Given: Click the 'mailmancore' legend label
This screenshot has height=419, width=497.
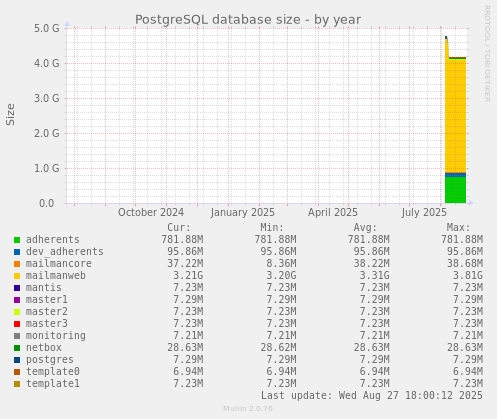Looking at the screenshot, I should [x=59, y=264].
